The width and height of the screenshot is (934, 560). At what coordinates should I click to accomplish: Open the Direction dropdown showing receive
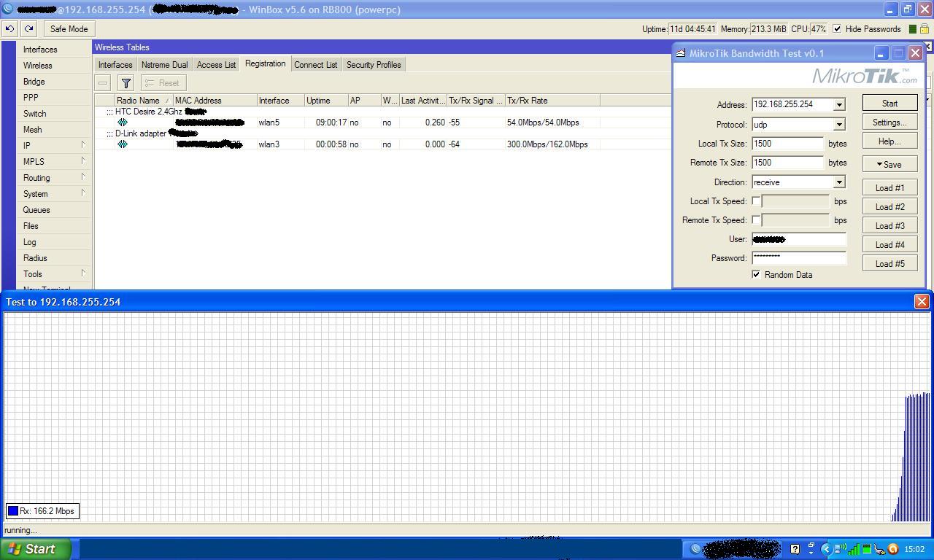click(839, 182)
